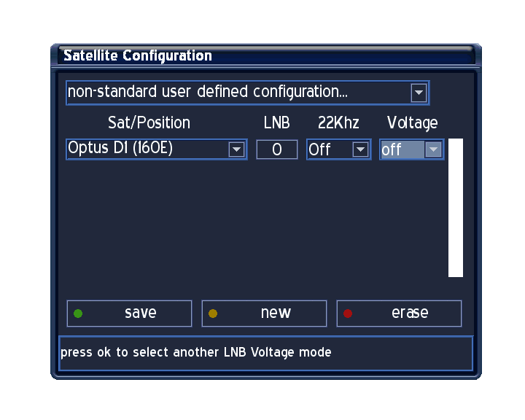Viewport: 525px width, 420px height.
Task: Click the erase button
Action: (x=399, y=314)
